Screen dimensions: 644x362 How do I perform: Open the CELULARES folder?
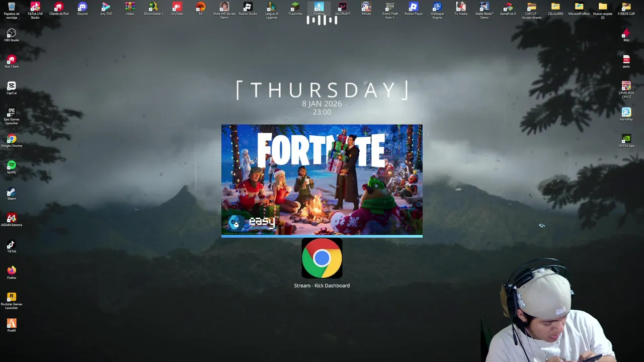point(555,9)
